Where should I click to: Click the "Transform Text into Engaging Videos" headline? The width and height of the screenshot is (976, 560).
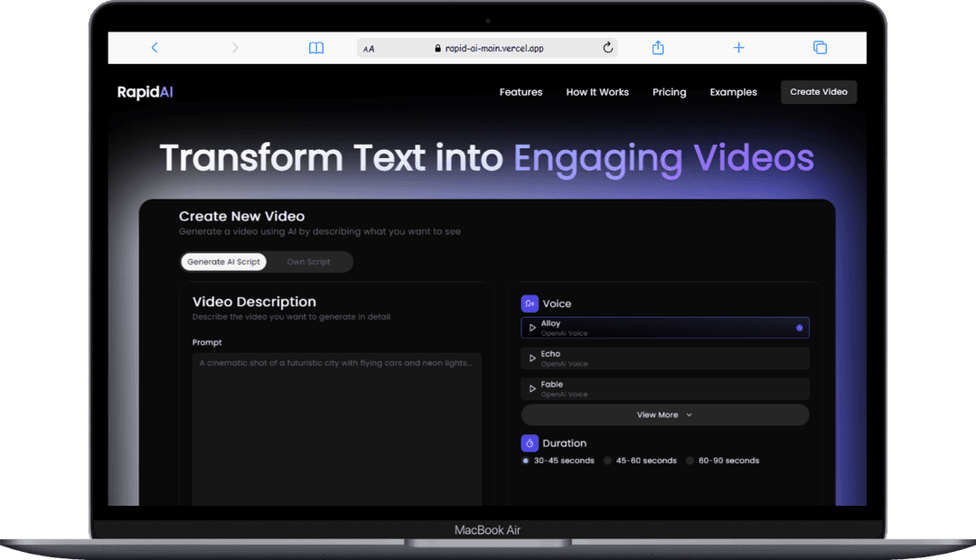[487, 159]
